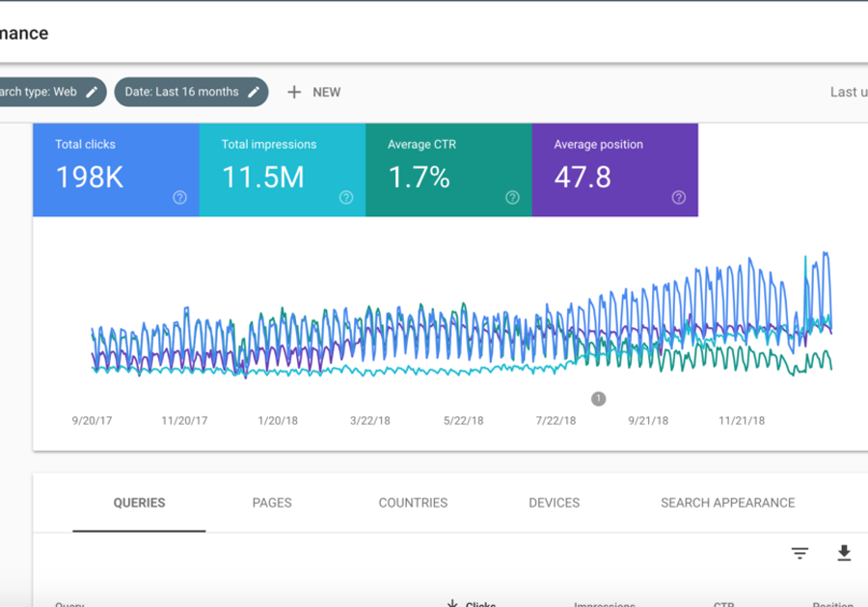The height and width of the screenshot is (607, 868).
Task: Switch to the SEARCH APPEARANCE tab
Action: tap(728, 503)
